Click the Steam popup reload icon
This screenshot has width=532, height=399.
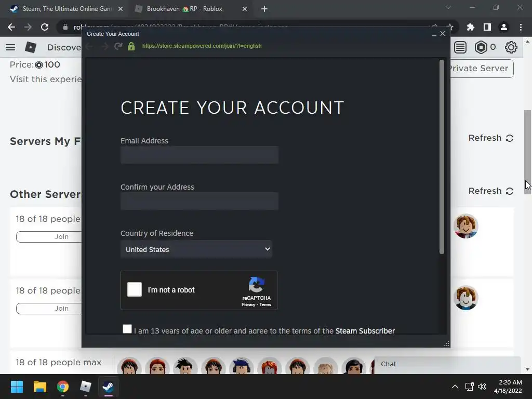(118, 46)
